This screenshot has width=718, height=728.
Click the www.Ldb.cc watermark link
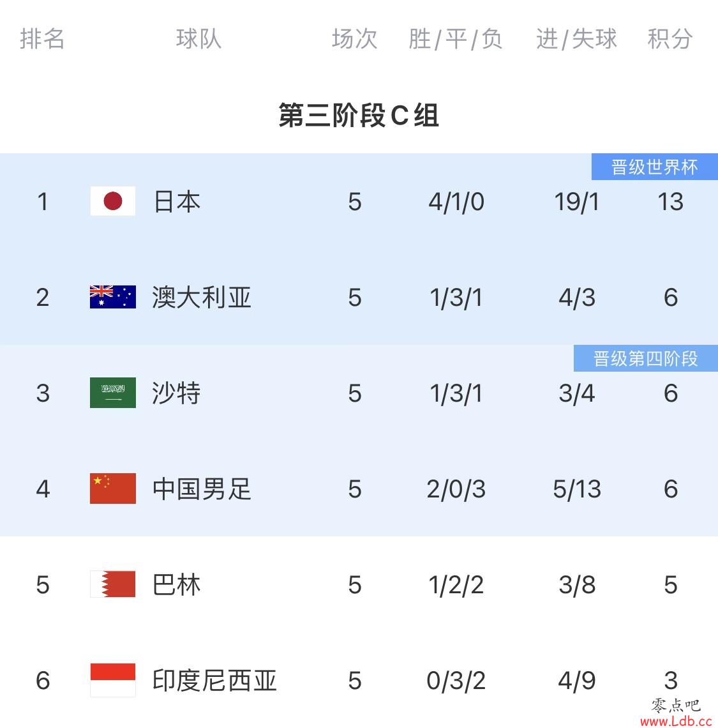tap(676, 720)
